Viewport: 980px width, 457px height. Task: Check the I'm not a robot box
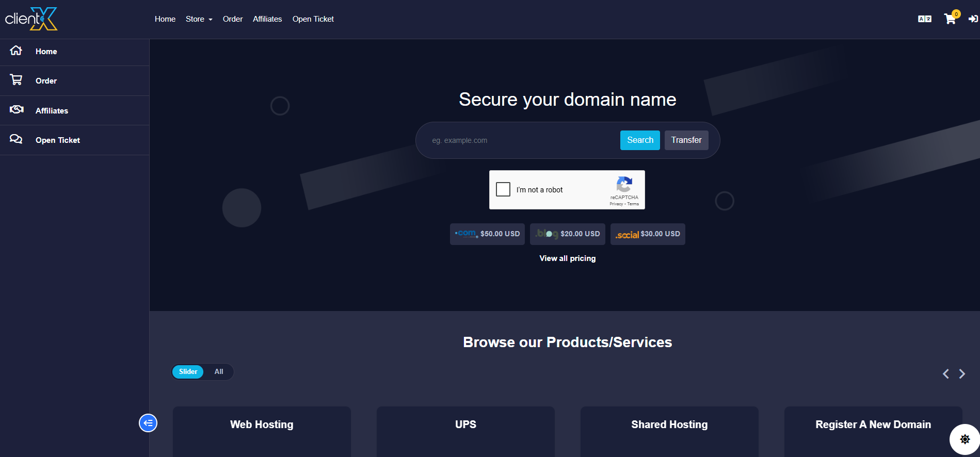(x=503, y=189)
